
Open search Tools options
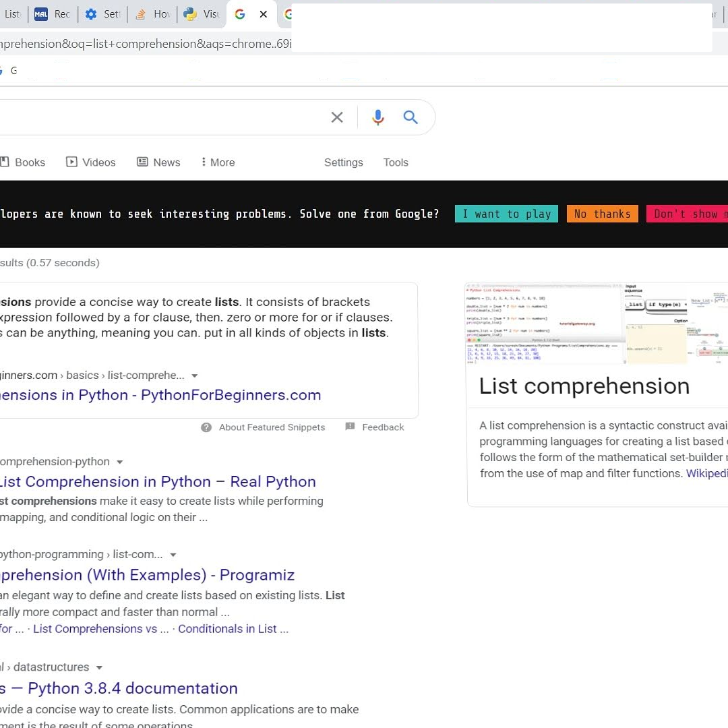(396, 162)
